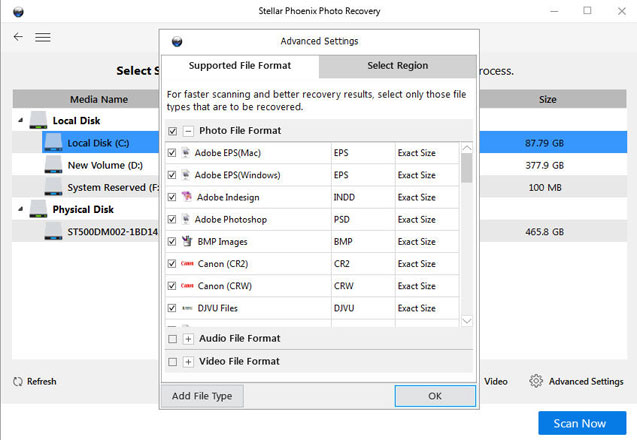Start scanning with Scan Now button
The image size is (637, 440).
[x=582, y=423]
